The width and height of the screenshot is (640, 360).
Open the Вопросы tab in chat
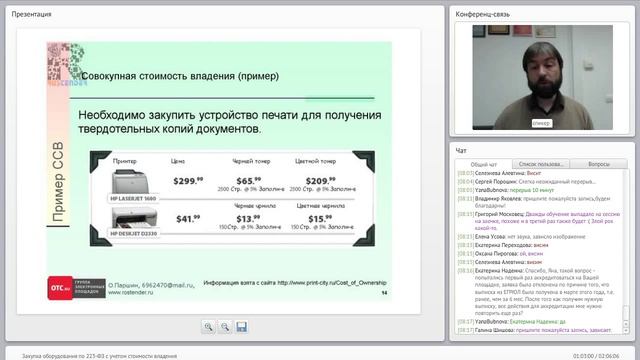coord(599,164)
